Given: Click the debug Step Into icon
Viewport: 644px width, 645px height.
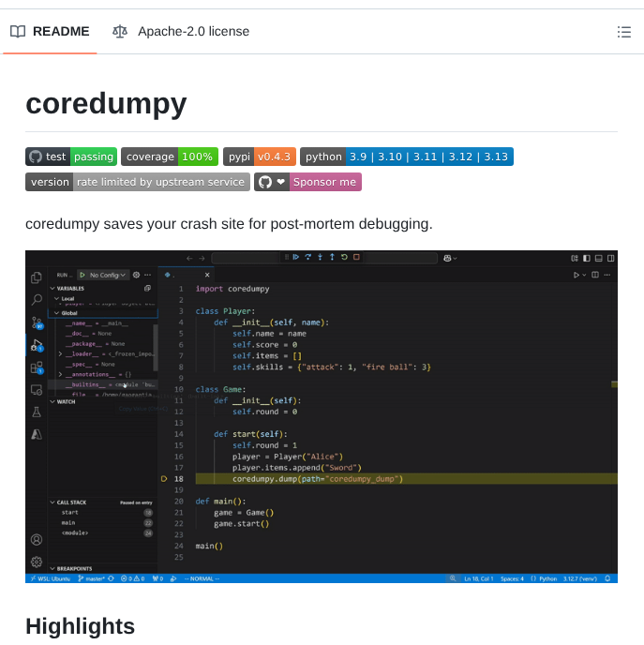Looking at the screenshot, I should [x=320, y=257].
